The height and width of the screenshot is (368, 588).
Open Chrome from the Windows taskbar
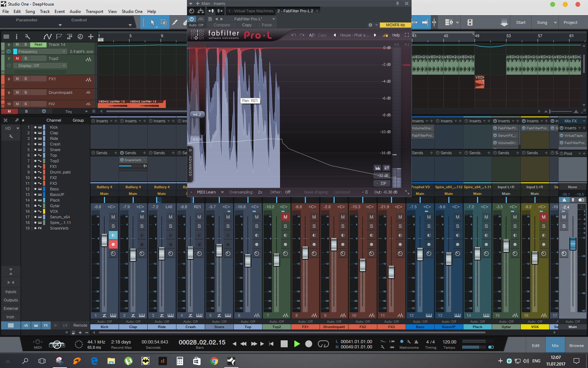click(214, 361)
